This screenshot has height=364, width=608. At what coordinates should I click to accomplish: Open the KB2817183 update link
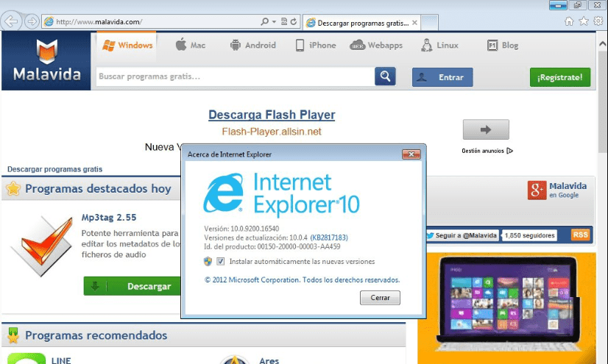point(329,238)
